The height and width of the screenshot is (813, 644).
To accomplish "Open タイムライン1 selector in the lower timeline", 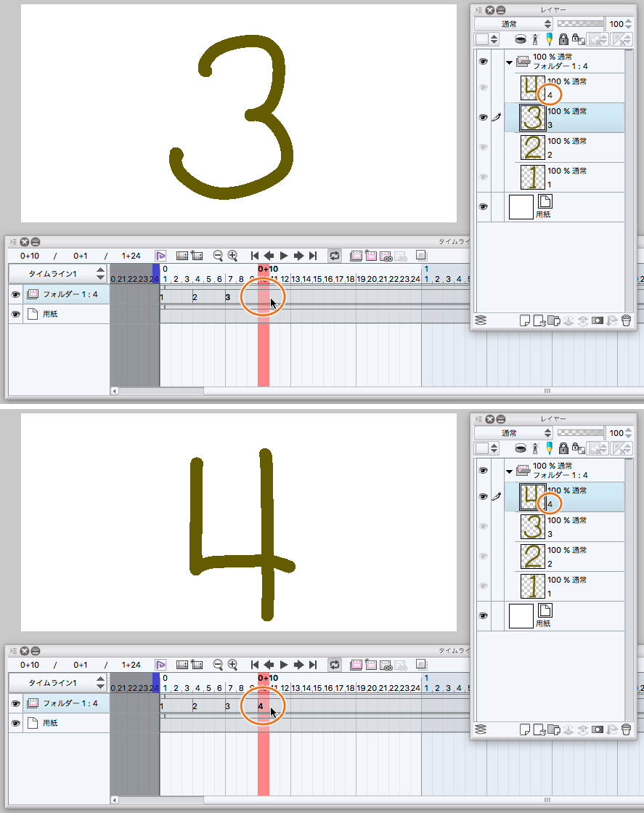I will click(x=100, y=683).
